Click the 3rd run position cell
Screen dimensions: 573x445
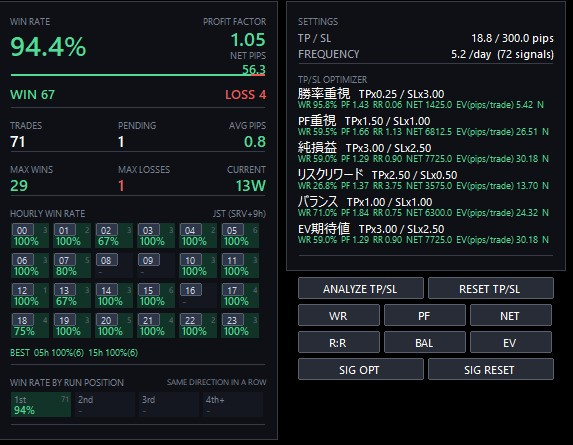168,404
